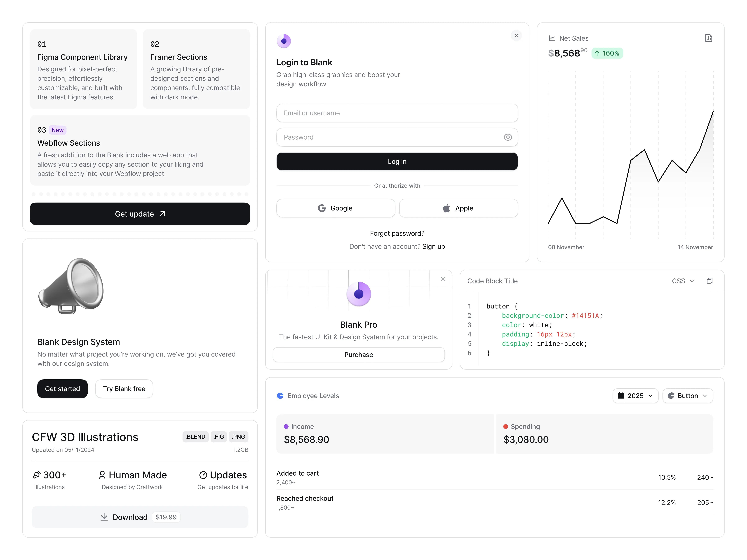747x560 pixels.
Task: Open the Button dropdown in Employee Levels
Action: (688, 396)
